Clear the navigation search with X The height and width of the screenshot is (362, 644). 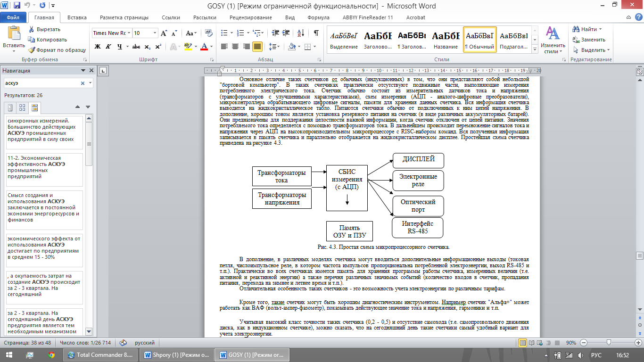(83, 83)
